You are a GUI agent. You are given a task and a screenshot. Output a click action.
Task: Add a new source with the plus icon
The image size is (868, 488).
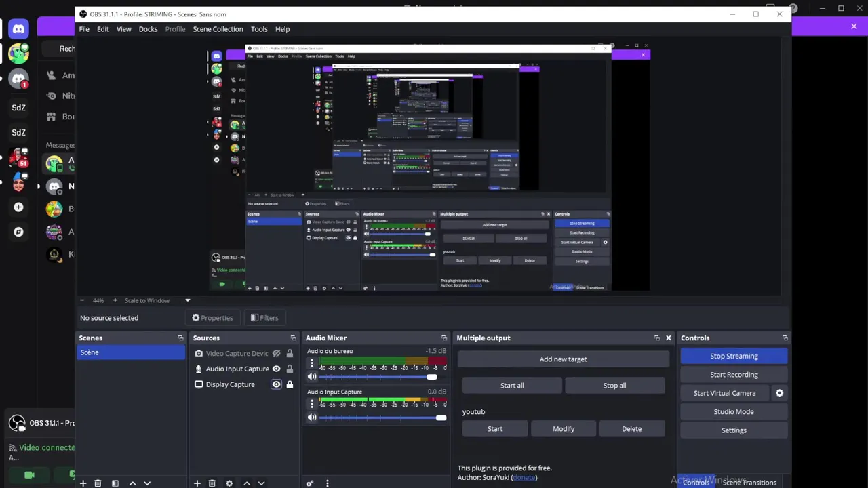tap(197, 483)
